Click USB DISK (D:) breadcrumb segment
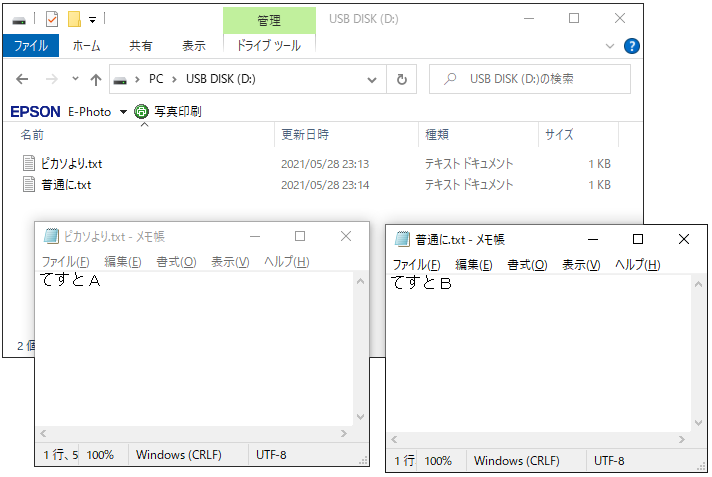This screenshot has width=712, height=477. click(x=221, y=79)
